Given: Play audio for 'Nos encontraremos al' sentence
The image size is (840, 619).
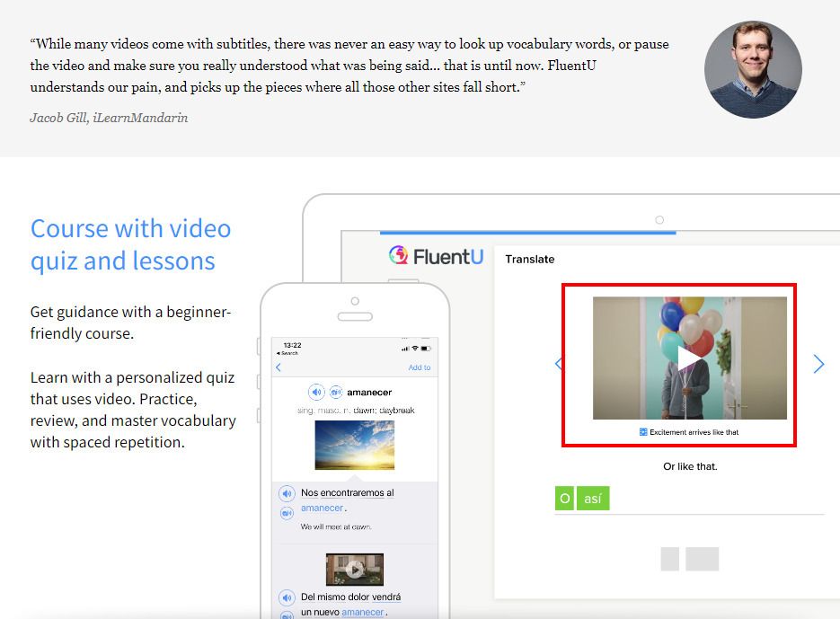Looking at the screenshot, I should point(287,493).
